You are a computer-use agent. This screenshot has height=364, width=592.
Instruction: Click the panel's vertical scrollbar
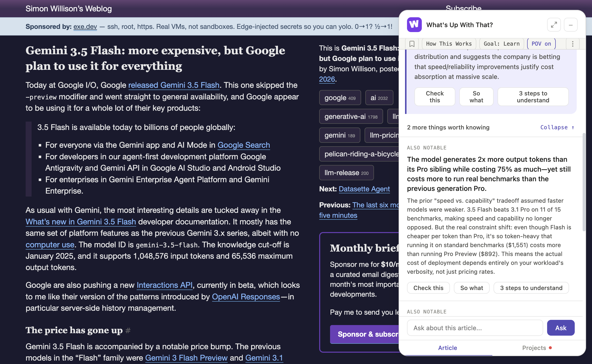point(584,182)
